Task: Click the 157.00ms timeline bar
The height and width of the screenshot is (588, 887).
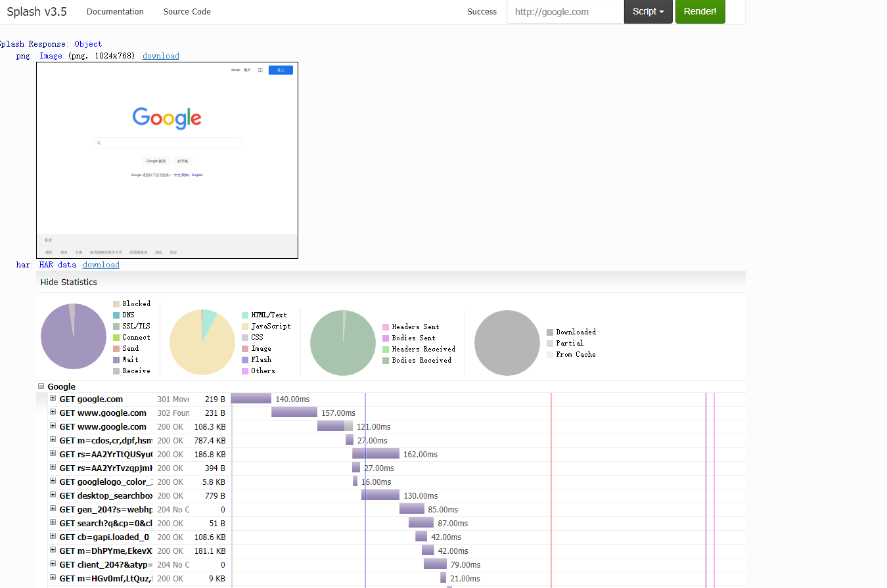Action: tap(294, 413)
